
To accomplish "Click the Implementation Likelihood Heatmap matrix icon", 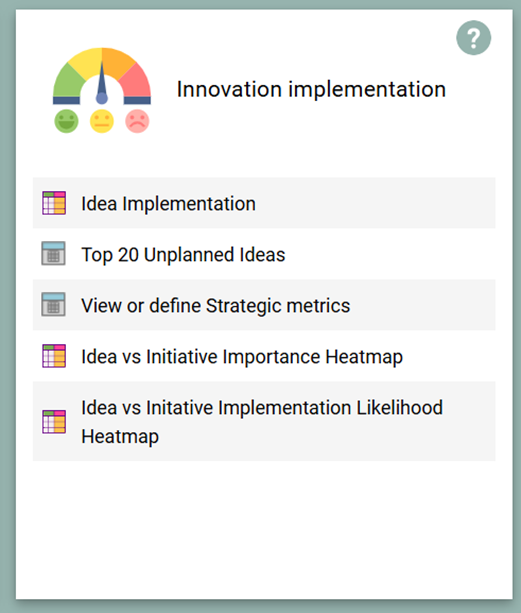I will [54, 421].
